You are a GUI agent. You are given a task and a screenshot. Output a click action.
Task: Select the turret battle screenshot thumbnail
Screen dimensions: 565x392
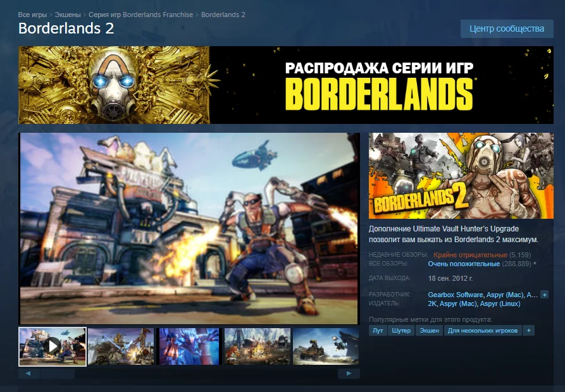[121, 346]
